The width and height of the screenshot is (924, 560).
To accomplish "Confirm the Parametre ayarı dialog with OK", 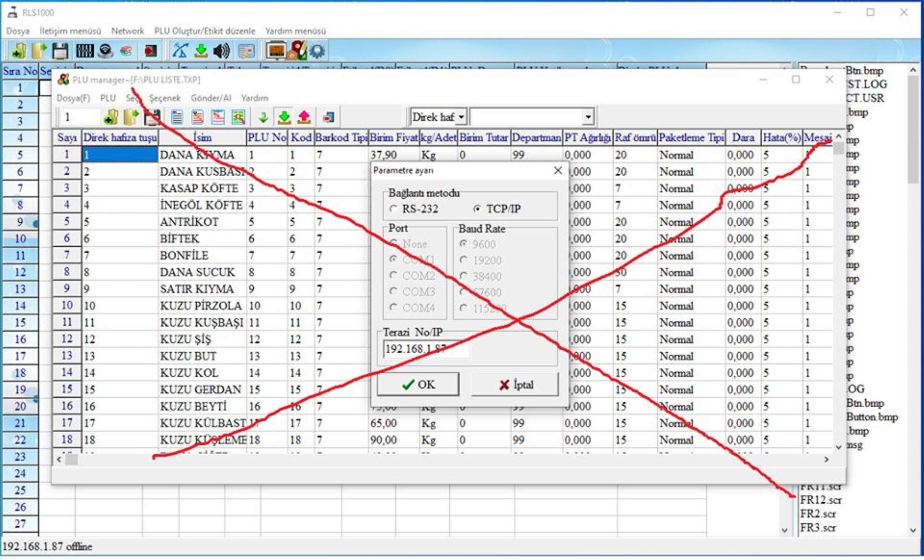I will [x=418, y=384].
